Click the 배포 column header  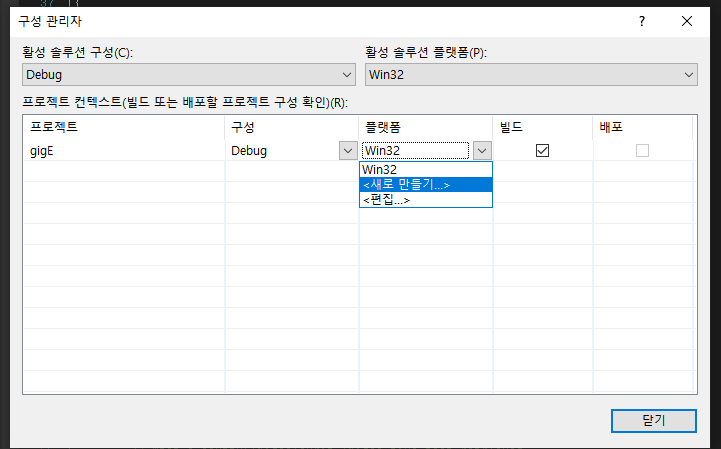pyautogui.click(x=643, y=127)
